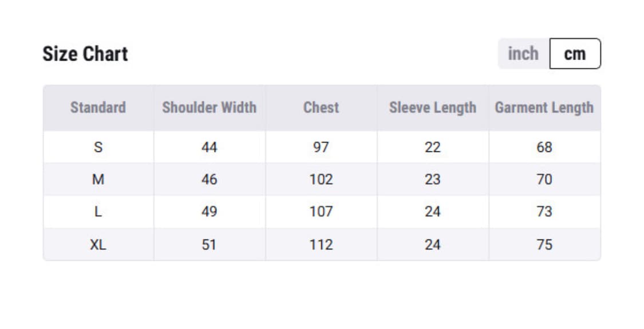644x329 pixels.
Task: Select sleeve length value 23
Action: point(433,179)
